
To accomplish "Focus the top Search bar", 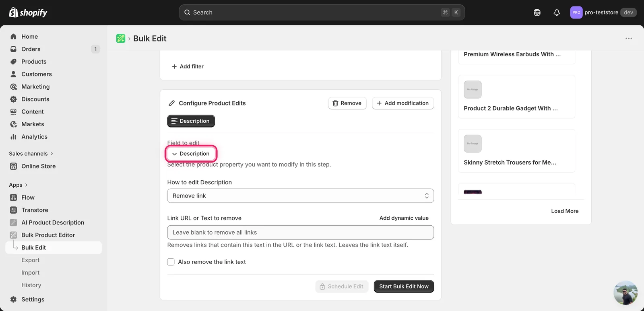I will coord(322,12).
